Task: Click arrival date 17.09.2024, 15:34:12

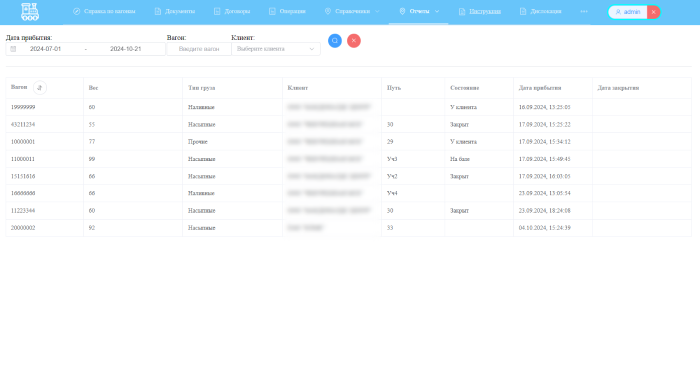Action: [x=545, y=142]
